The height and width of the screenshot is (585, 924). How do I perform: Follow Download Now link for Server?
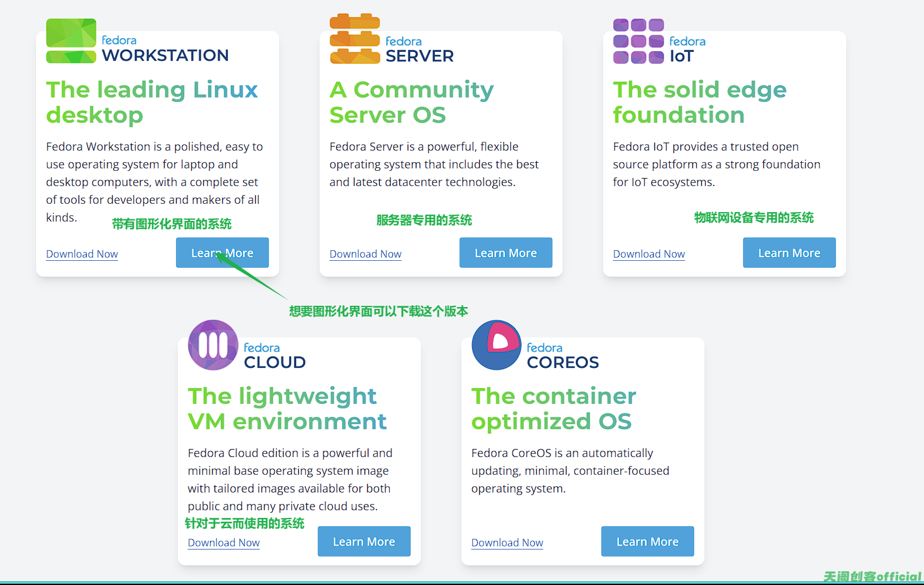[365, 254]
